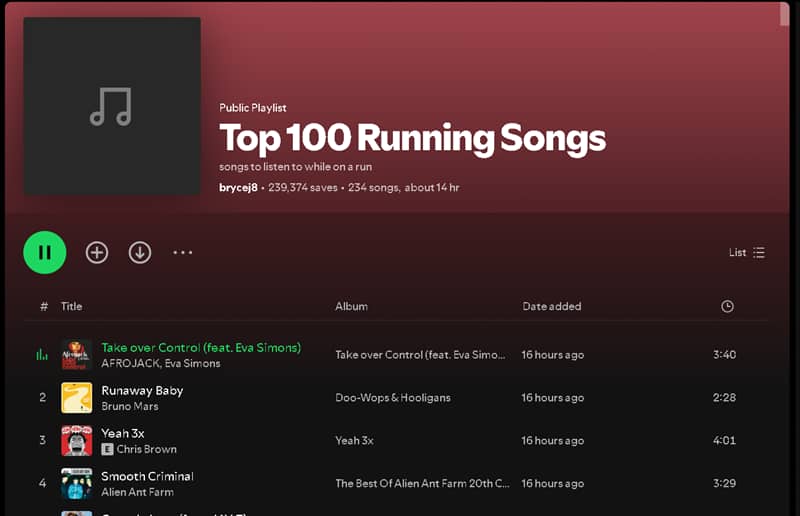Viewport: 800px width, 516px height.
Task: Open the AFROJACK artist link
Action: (x=129, y=364)
